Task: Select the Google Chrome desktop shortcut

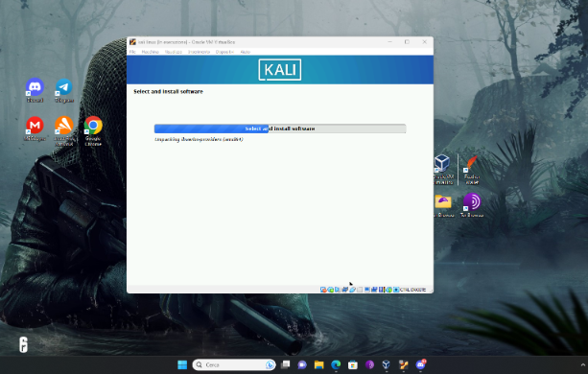Action: pyautogui.click(x=93, y=130)
